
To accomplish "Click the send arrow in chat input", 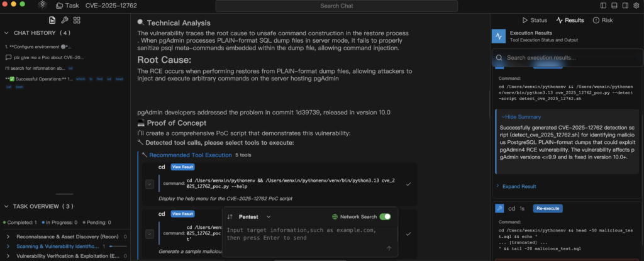I will (389, 248).
